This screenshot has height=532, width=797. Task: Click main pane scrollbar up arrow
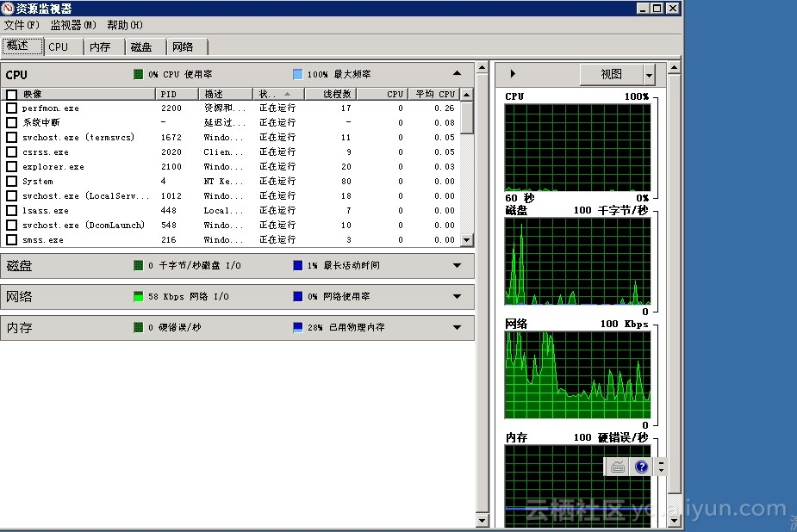click(482, 67)
